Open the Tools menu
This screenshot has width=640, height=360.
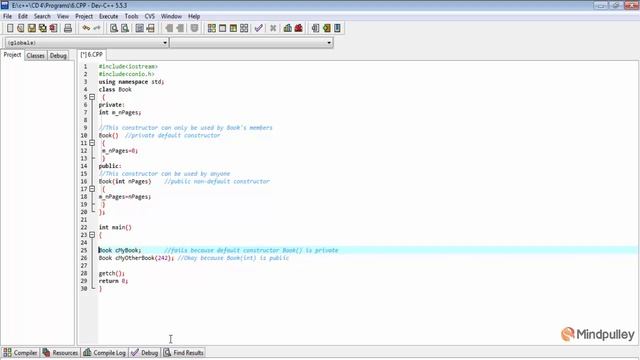[131, 16]
